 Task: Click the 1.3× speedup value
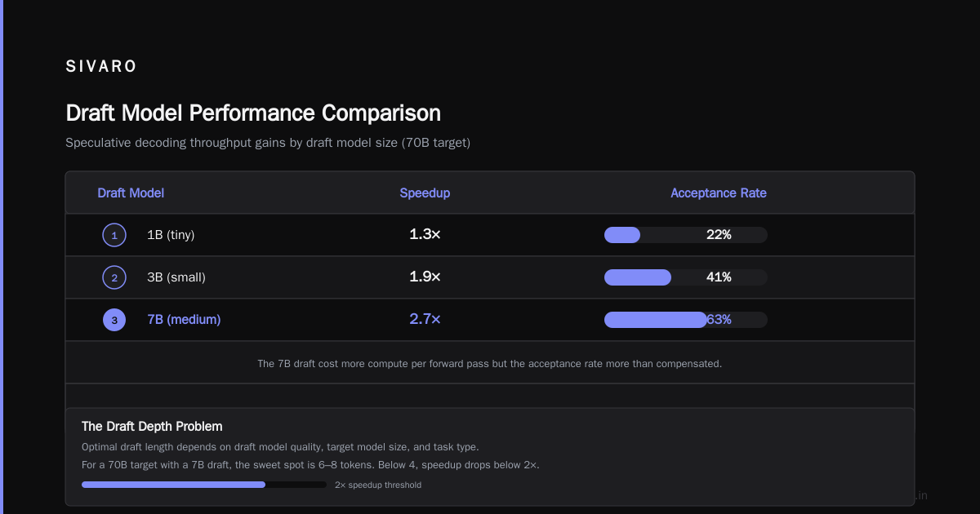pyautogui.click(x=425, y=235)
